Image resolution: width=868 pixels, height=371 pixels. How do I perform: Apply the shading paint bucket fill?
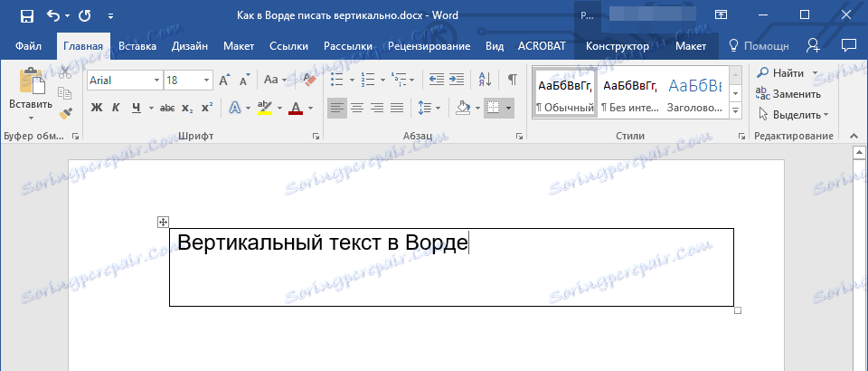(463, 108)
